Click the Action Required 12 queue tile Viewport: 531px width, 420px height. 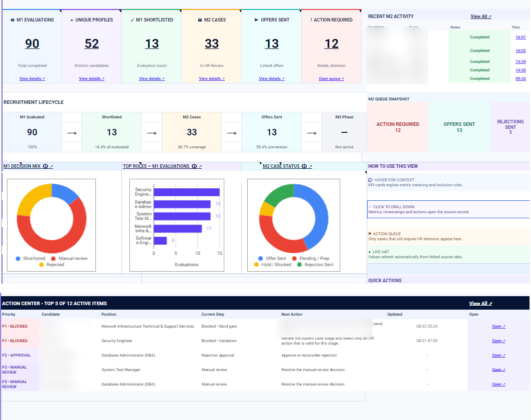(x=398, y=127)
